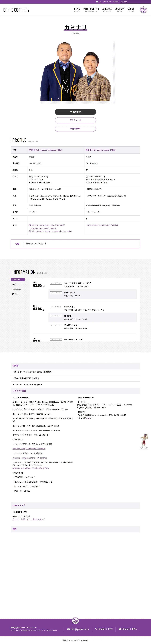This screenshot has width=151, height=644.
Task: Open the SCHEDULE menu in header
Action: point(107,10)
